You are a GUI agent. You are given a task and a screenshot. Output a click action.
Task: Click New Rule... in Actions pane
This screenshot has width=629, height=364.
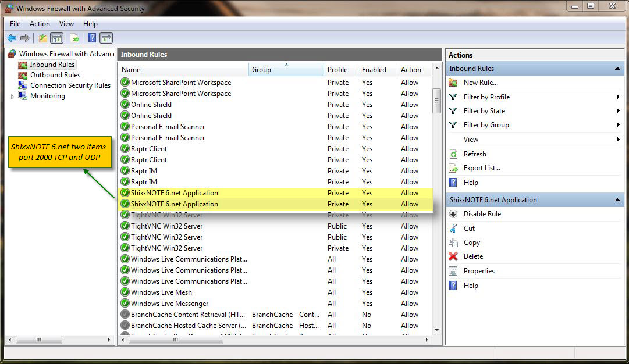[481, 83]
